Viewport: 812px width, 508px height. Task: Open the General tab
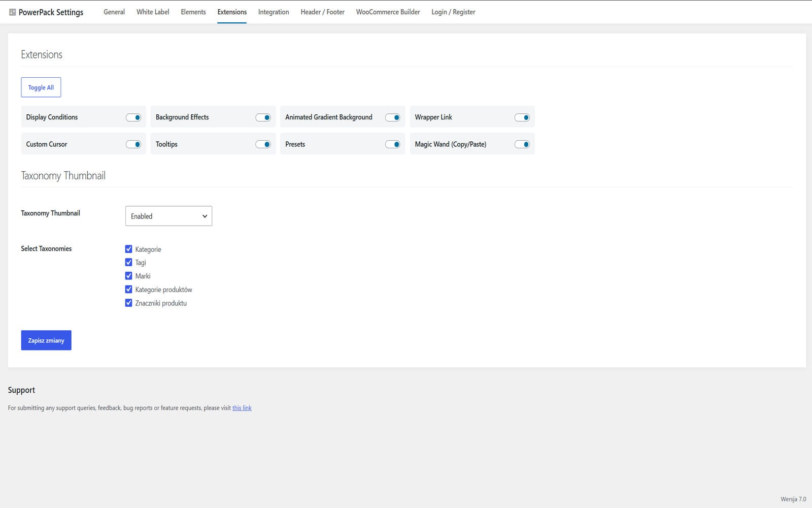pyautogui.click(x=114, y=12)
